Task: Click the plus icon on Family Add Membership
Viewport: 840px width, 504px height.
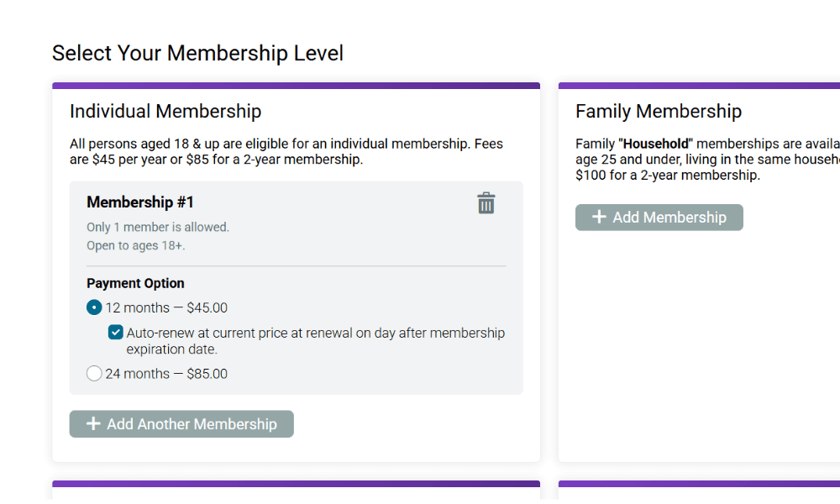Action: coord(599,217)
